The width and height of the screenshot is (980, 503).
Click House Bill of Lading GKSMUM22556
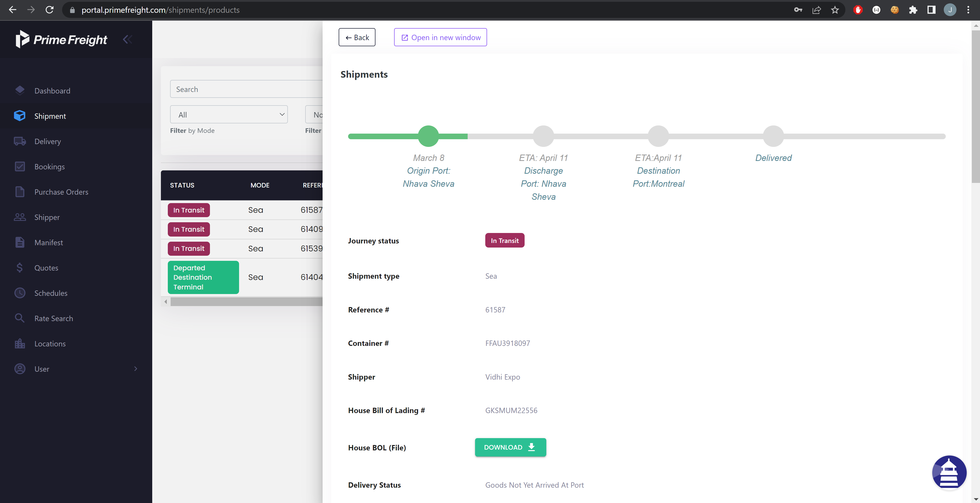point(511,410)
